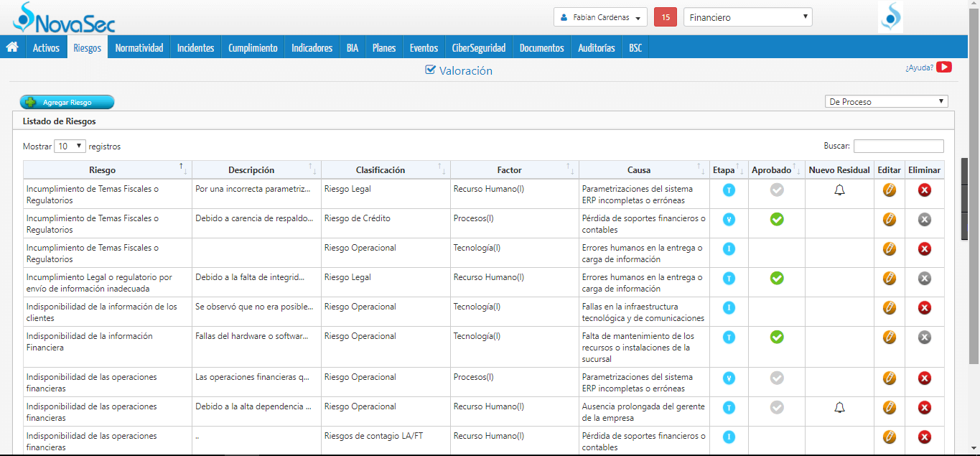Delete the clientes information unavailability risk
The width and height of the screenshot is (980, 456).
pos(925,307)
